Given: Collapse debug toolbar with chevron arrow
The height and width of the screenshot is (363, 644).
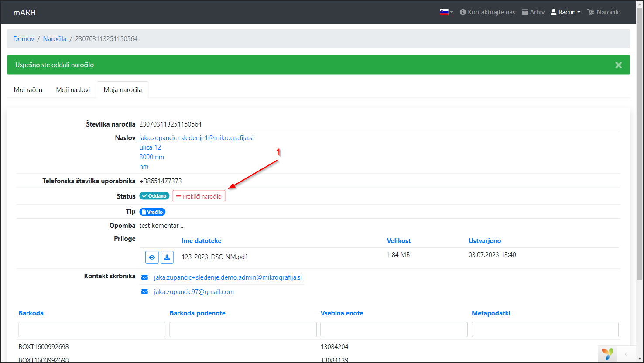Looking at the screenshot, I should [626, 354].
